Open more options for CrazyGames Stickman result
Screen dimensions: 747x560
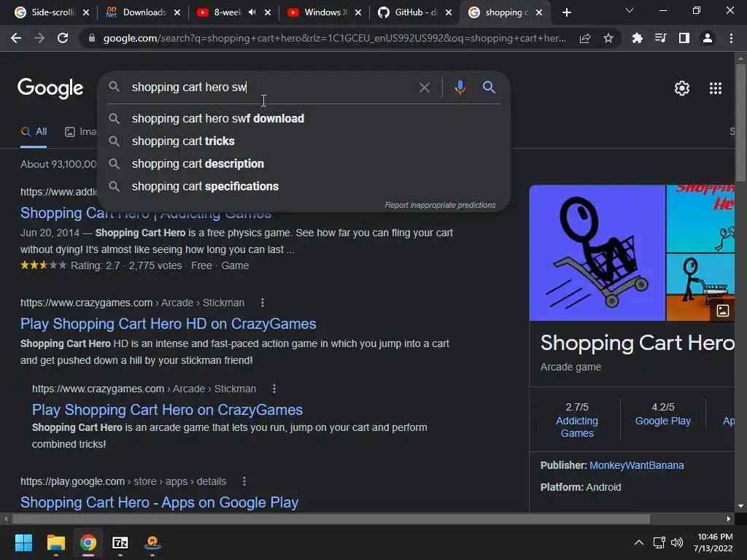(262, 303)
